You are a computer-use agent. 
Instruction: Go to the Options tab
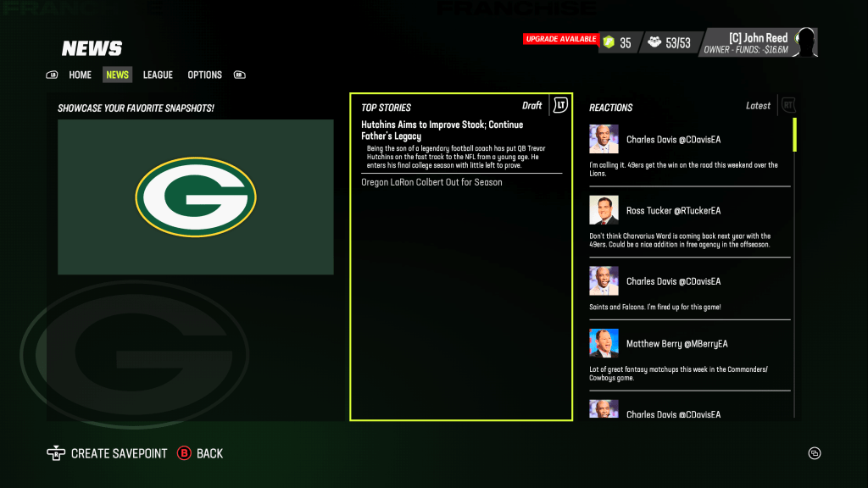(x=204, y=75)
